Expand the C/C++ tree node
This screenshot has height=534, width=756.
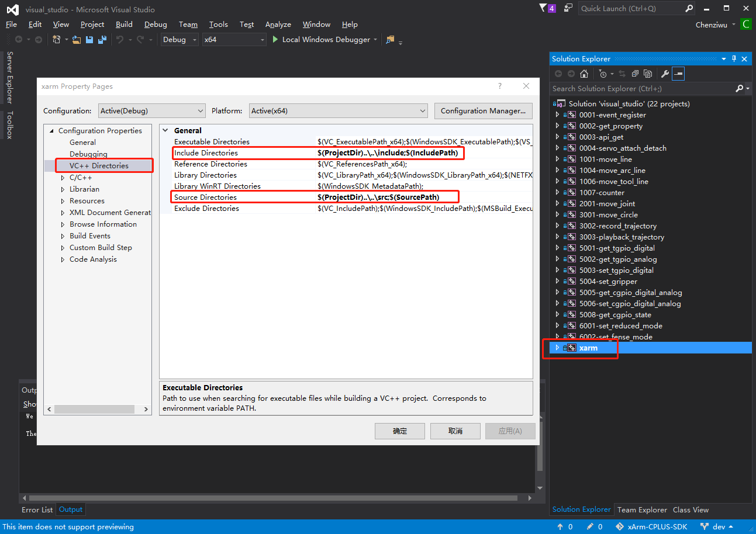coord(63,177)
